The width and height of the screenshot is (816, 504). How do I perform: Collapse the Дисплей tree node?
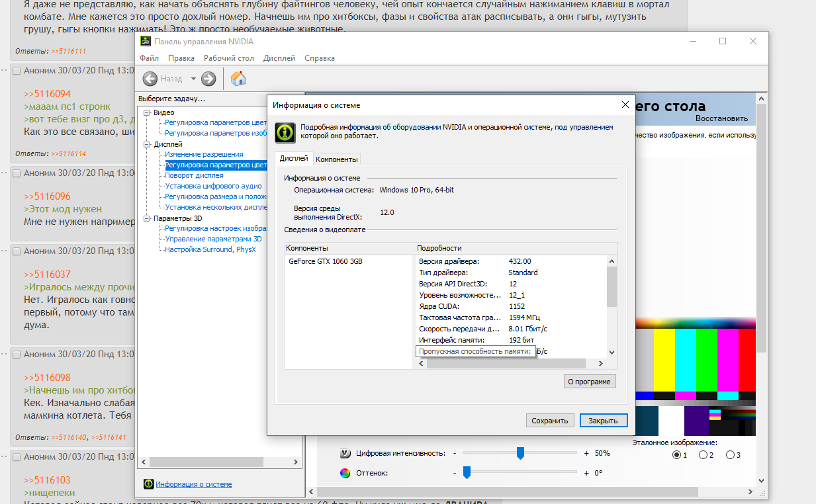click(x=147, y=144)
